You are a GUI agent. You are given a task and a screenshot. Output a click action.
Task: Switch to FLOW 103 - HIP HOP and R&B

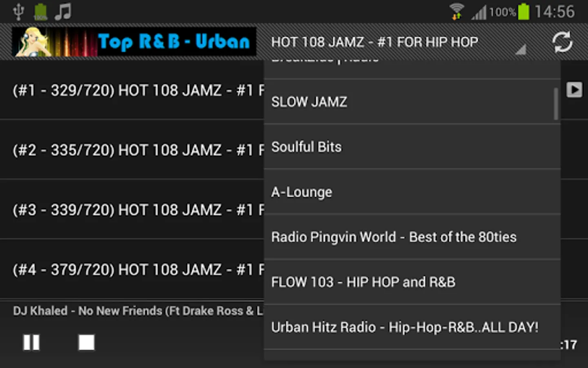[x=412, y=282]
